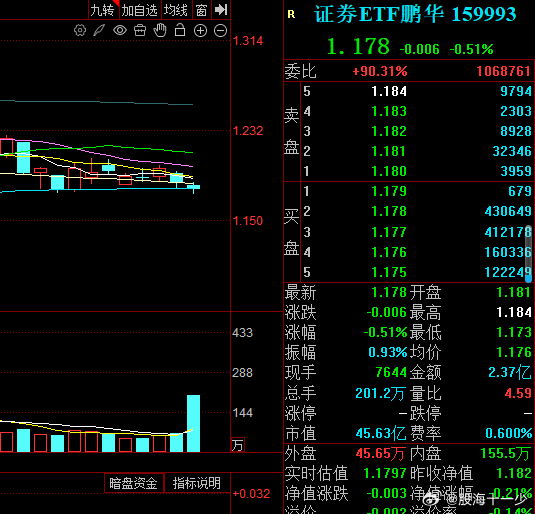The width and height of the screenshot is (535, 514).
Task: Toggle the eye visibility icon
Action: 120,30
